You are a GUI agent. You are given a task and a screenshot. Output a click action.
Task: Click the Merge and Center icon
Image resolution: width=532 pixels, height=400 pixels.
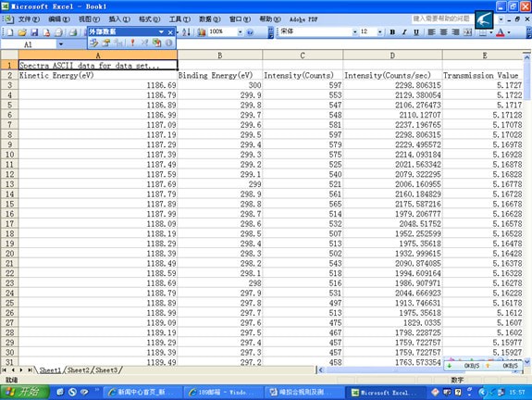point(468,32)
